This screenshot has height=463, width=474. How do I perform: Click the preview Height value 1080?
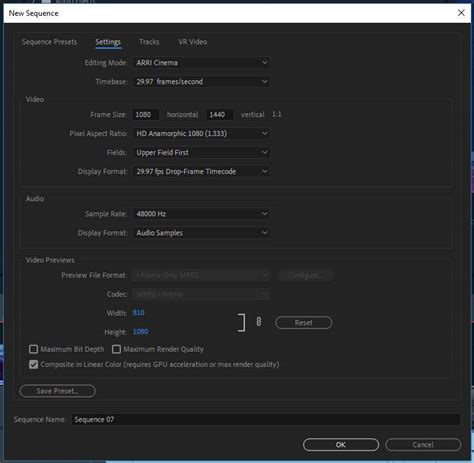pyautogui.click(x=140, y=332)
